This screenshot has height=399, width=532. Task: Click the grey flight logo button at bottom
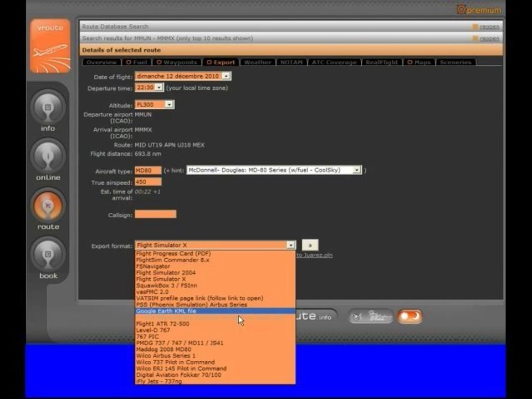click(x=371, y=316)
